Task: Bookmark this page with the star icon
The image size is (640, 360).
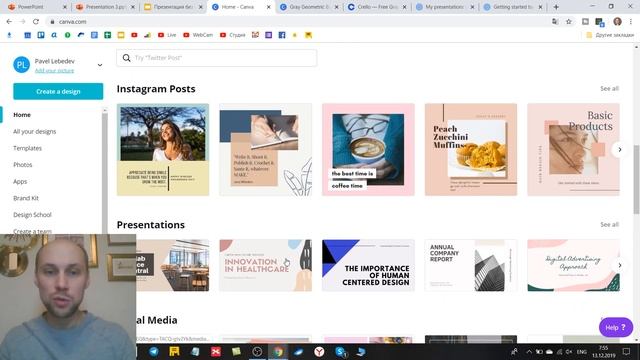Action: coord(569,22)
